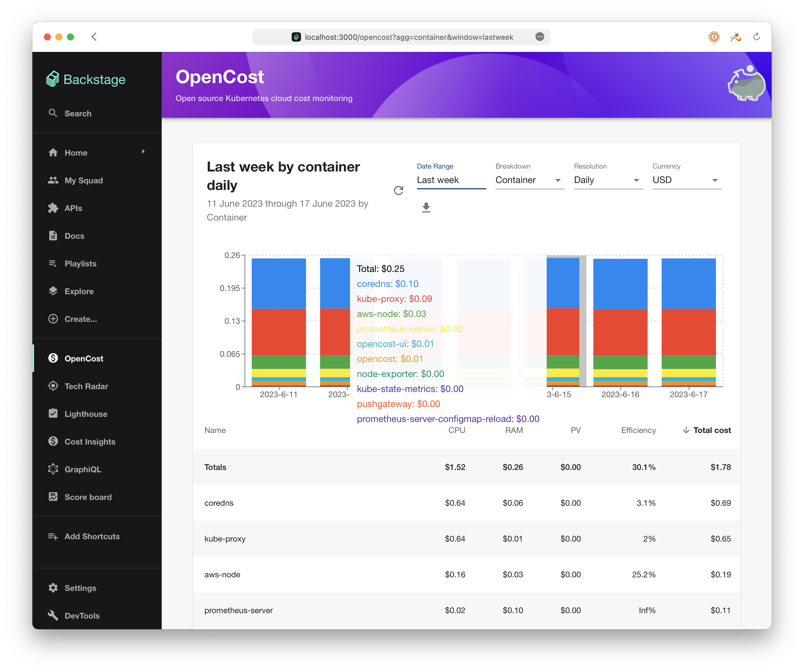Click the refresh icon beside the report title

pyautogui.click(x=398, y=191)
